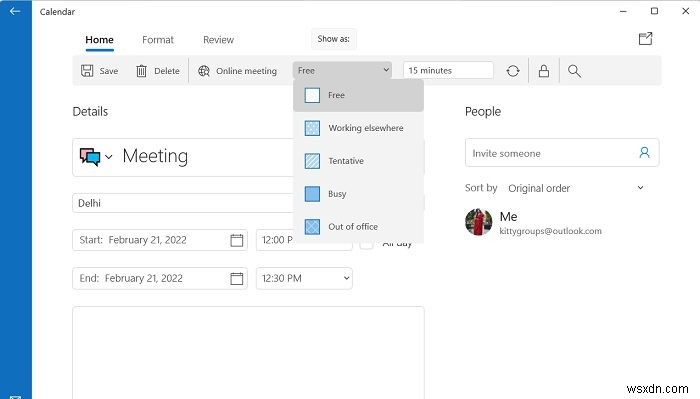
Task: Open the 15 minutes reminder dropdown
Action: tap(448, 70)
